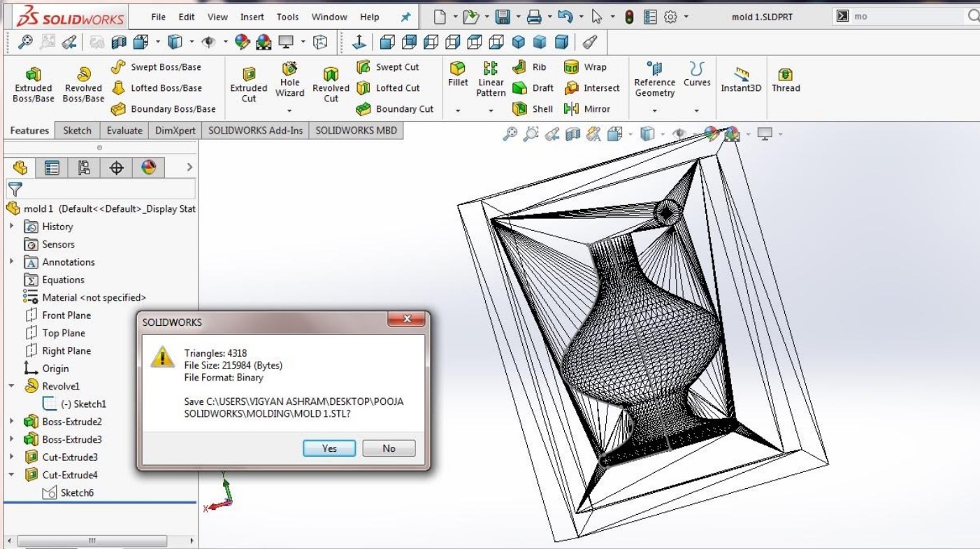Expand the Boss-Extrude3 feature node
Viewport: 980px width, 549px height.
(11, 439)
